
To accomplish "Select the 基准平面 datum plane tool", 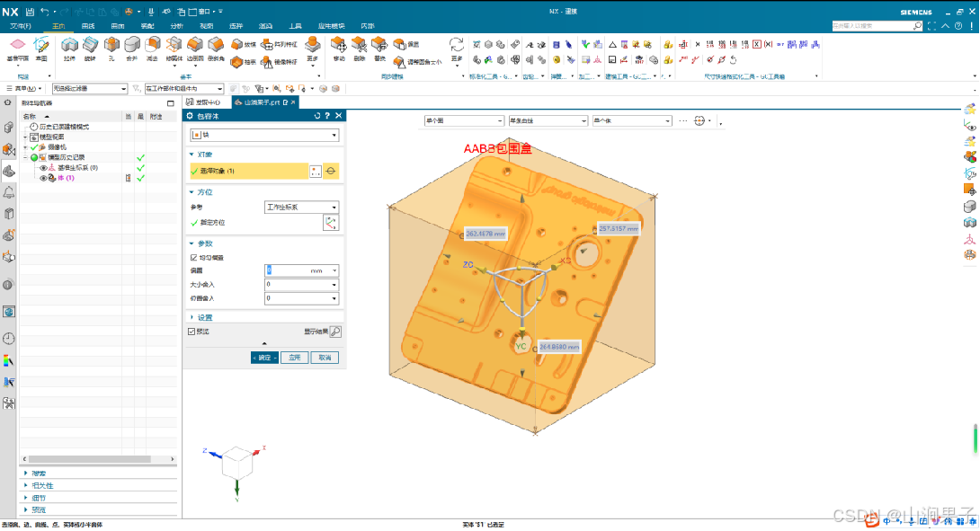I will [17, 49].
